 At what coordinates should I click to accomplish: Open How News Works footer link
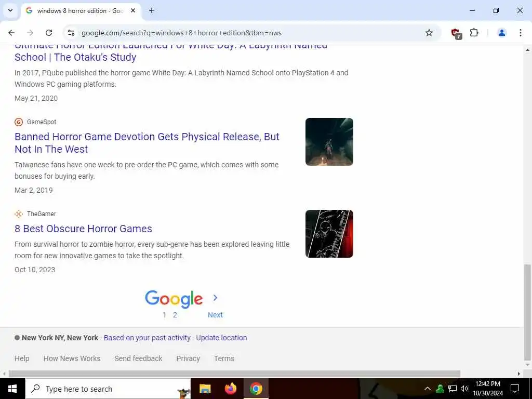(72, 358)
